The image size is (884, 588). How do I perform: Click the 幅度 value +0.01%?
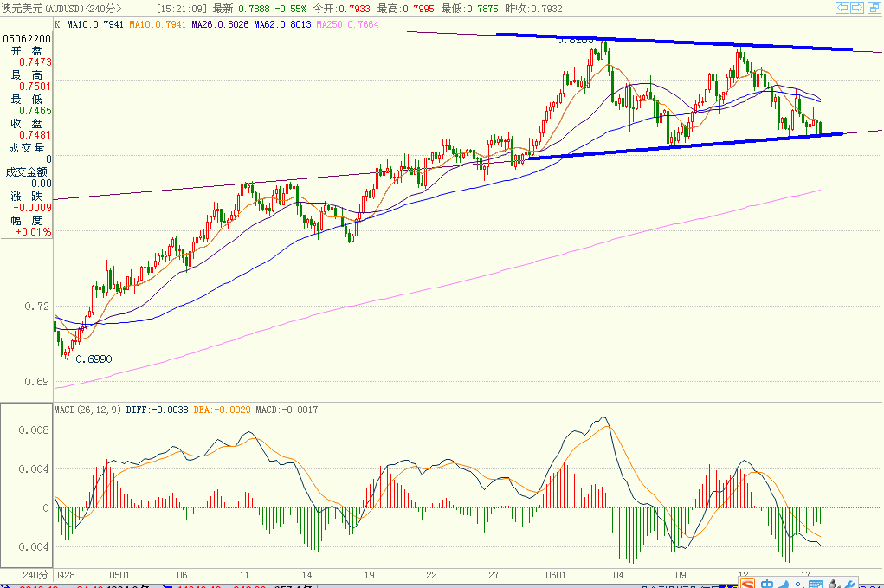pos(33,232)
